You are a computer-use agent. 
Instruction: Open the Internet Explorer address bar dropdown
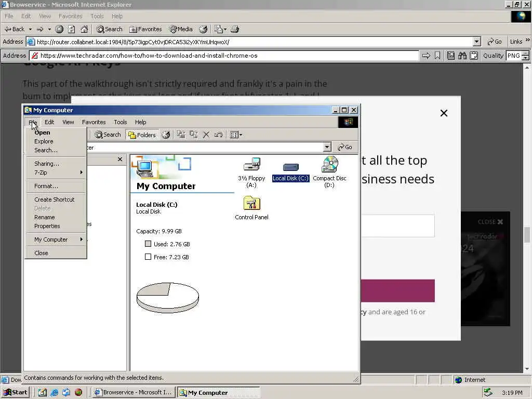[477, 42]
